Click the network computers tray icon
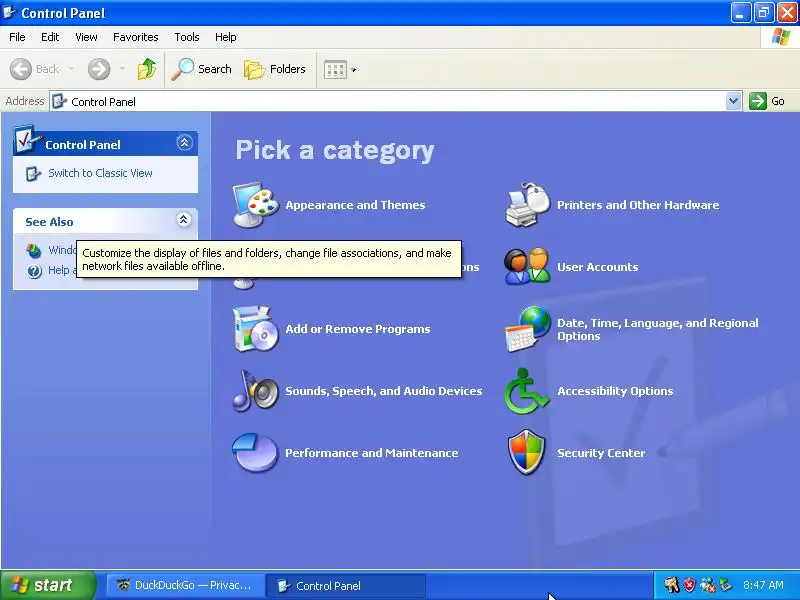The height and width of the screenshot is (600, 800). (708, 585)
